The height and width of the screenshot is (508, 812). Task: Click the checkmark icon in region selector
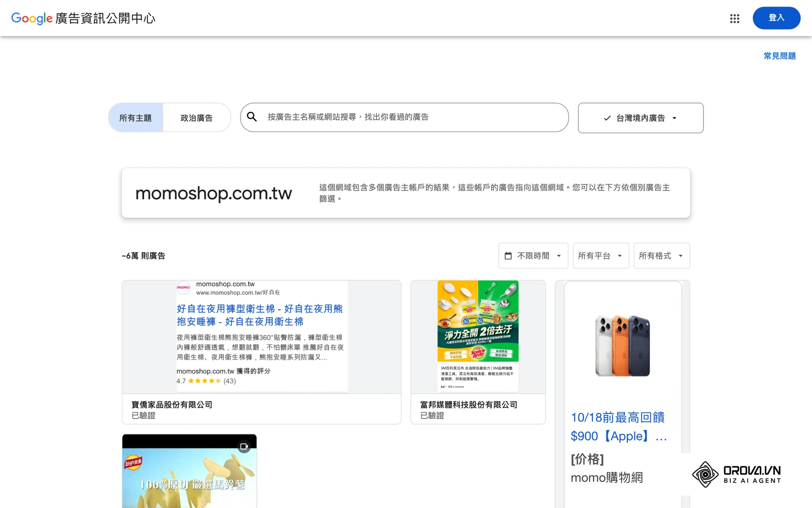click(607, 118)
